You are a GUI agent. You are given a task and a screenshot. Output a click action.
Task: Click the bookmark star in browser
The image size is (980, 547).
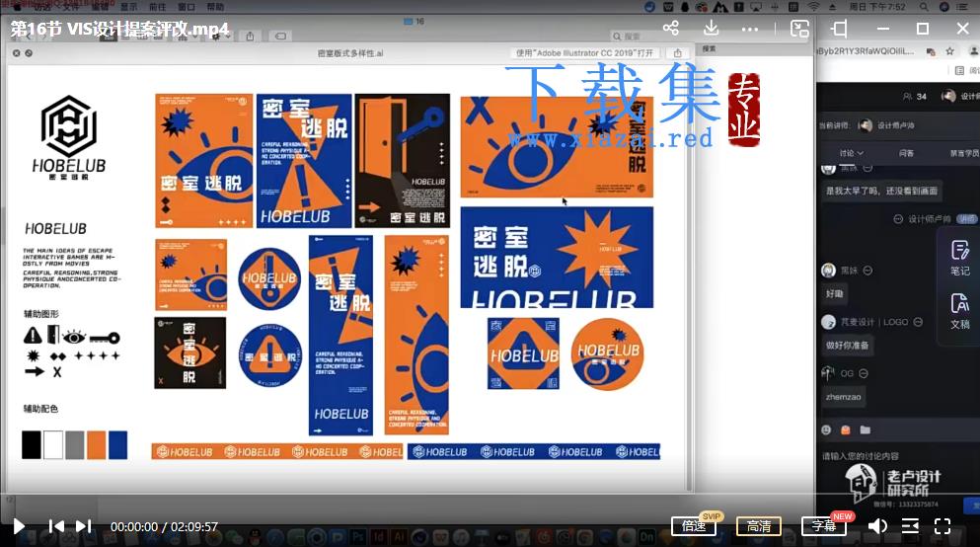pos(950,51)
